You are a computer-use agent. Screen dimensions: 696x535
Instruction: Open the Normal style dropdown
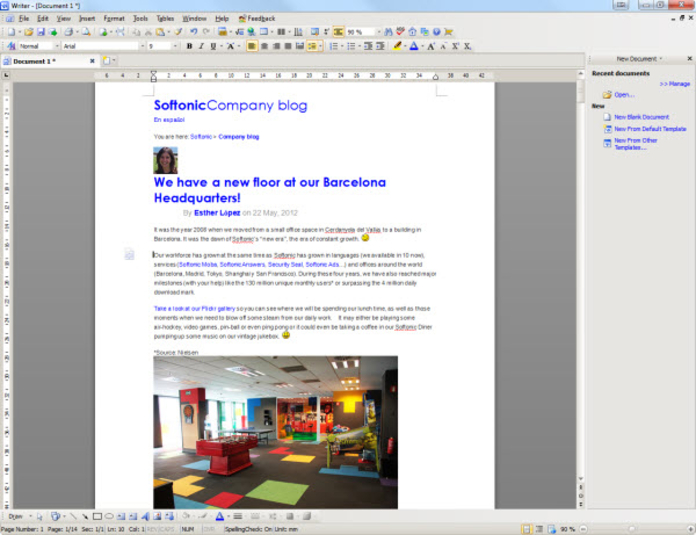point(57,46)
